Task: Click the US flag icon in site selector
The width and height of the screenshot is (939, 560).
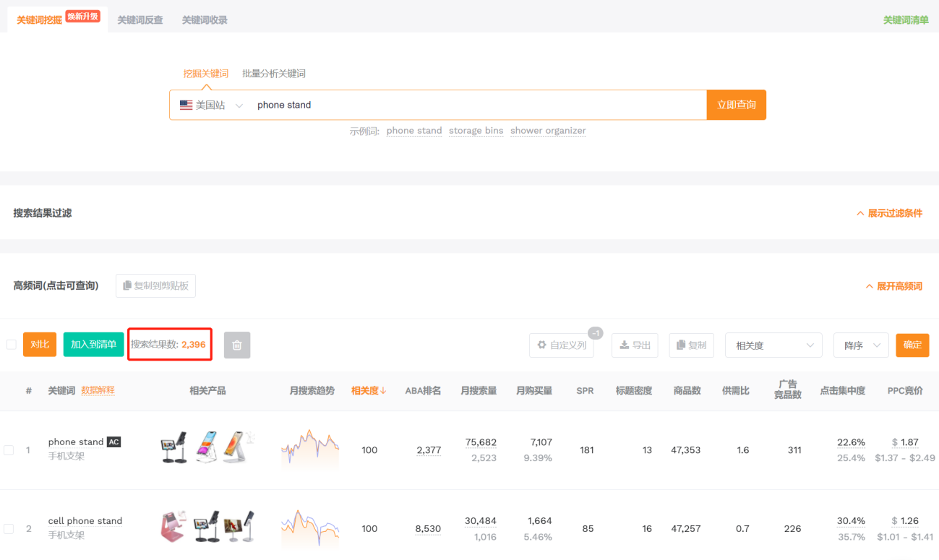Action: point(186,105)
